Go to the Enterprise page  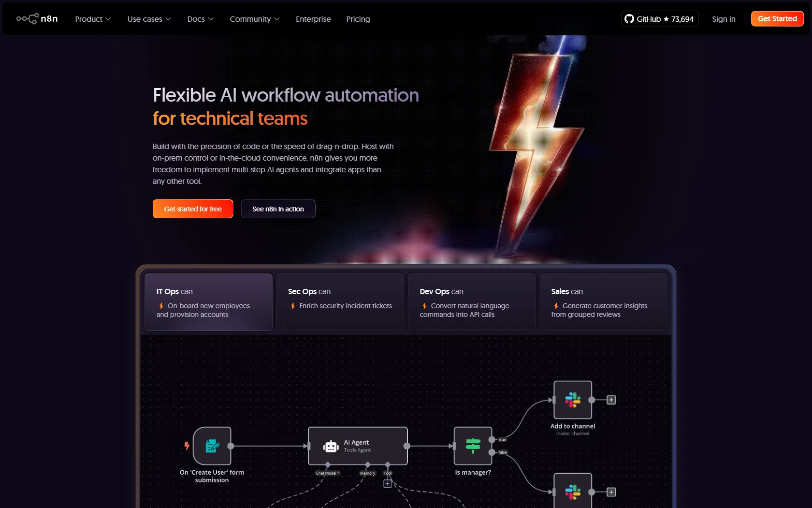pos(313,19)
